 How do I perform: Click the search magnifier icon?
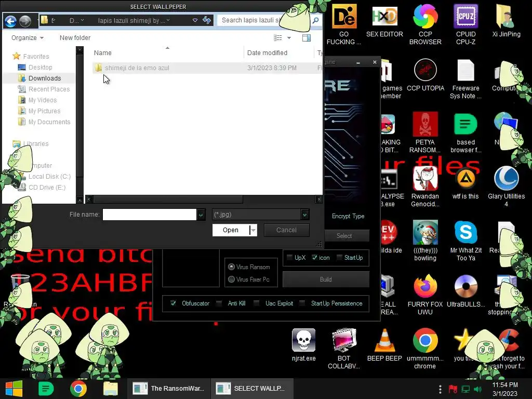(x=315, y=20)
